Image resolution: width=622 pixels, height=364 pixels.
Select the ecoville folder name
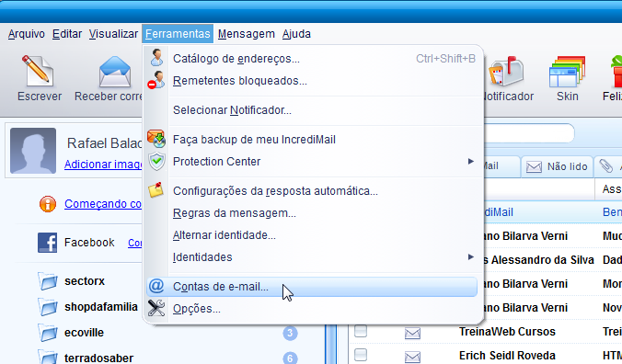[84, 333]
